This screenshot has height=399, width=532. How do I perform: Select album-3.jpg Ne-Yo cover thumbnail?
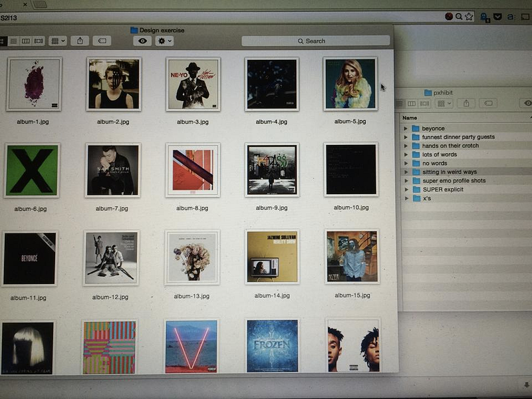193,84
